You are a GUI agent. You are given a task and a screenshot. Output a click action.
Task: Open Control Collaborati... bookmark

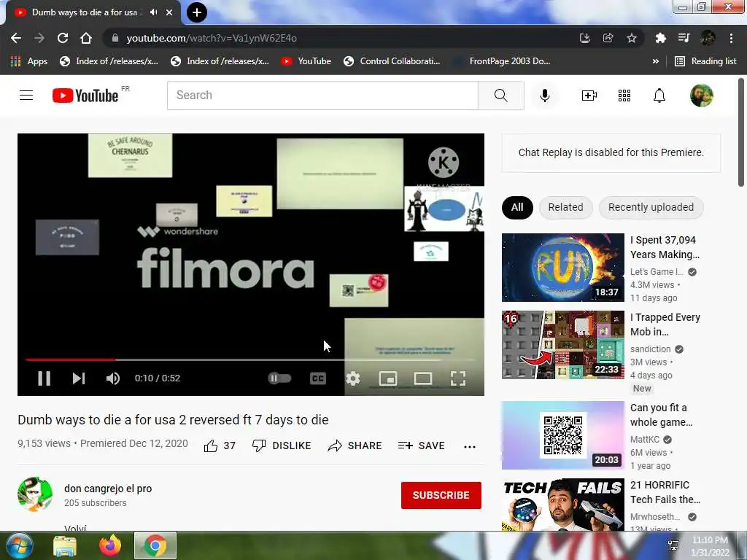[392, 61]
